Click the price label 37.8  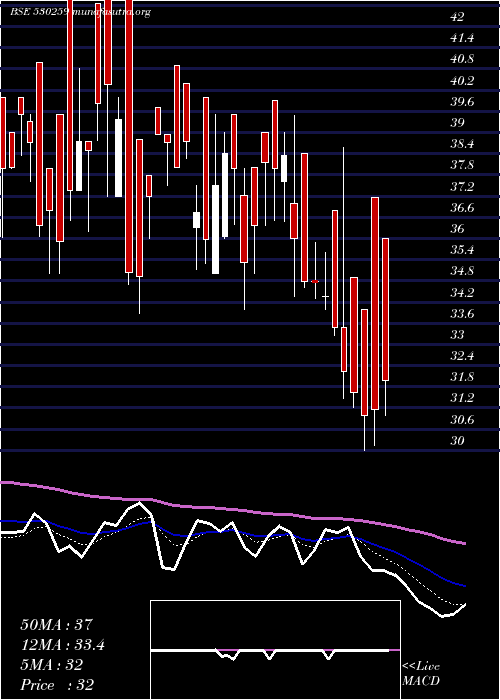coord(462,166)
